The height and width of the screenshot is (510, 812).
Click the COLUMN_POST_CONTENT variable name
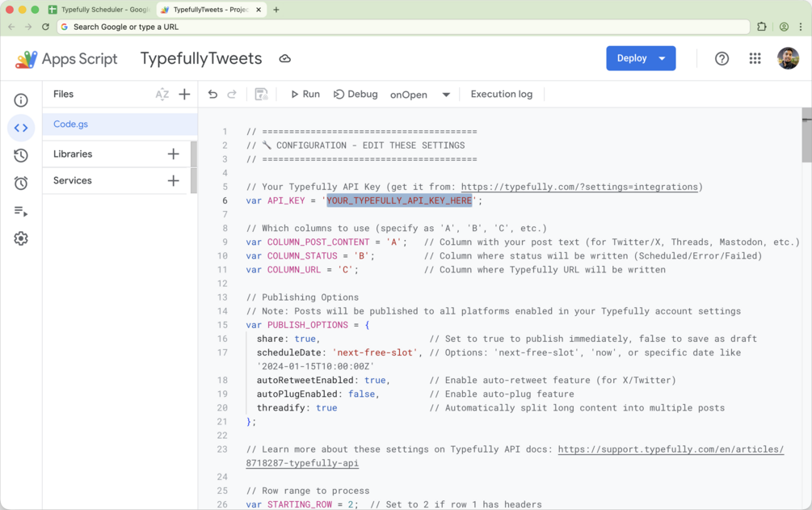318,242
